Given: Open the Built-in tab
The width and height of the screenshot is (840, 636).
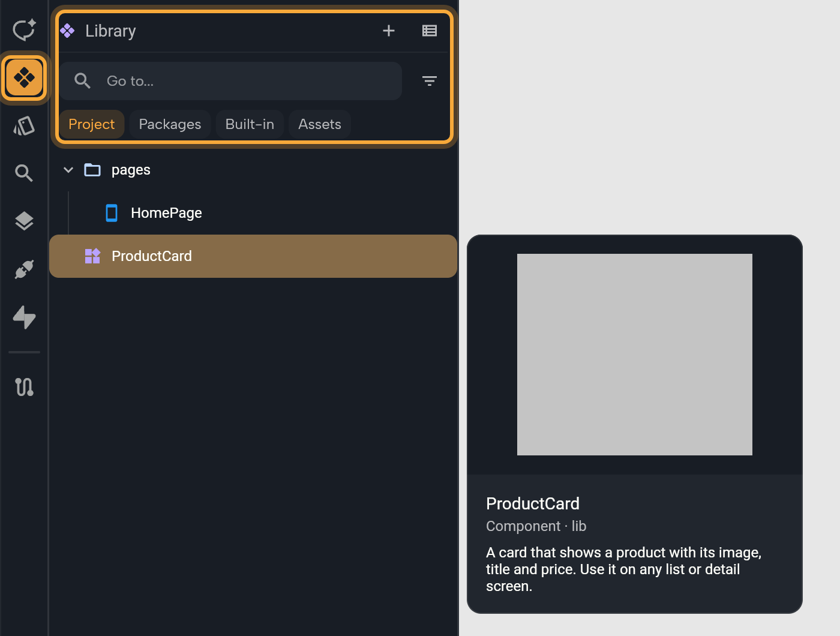Looking at the screenshot, I should tap(250, 124).
